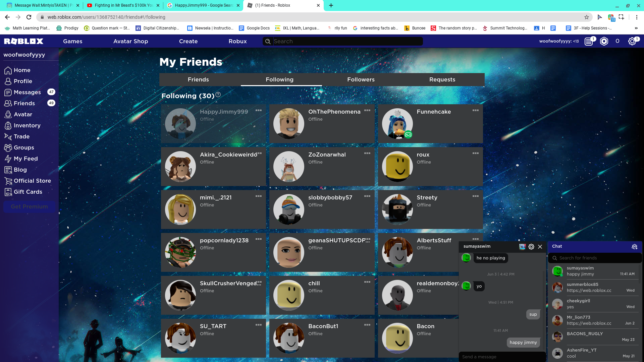Bookmark this page with star icon
Screen dimensions: 644x362
coord(587,17)
